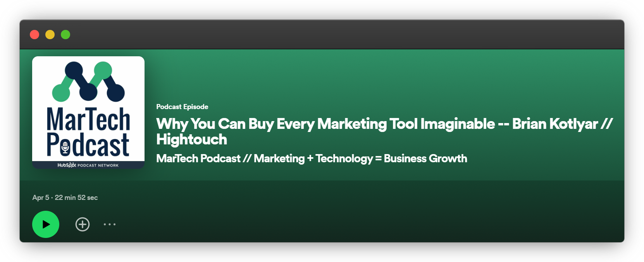Maximize the window with green button

click(65, 35)
